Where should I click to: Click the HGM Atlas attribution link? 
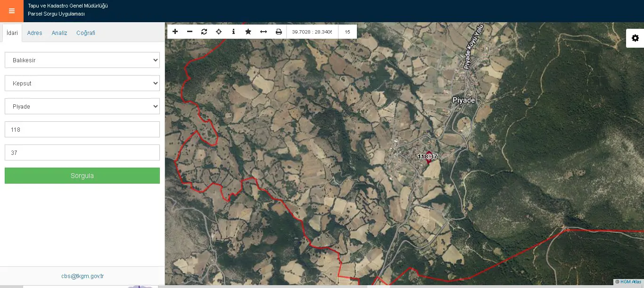[631, 282]
